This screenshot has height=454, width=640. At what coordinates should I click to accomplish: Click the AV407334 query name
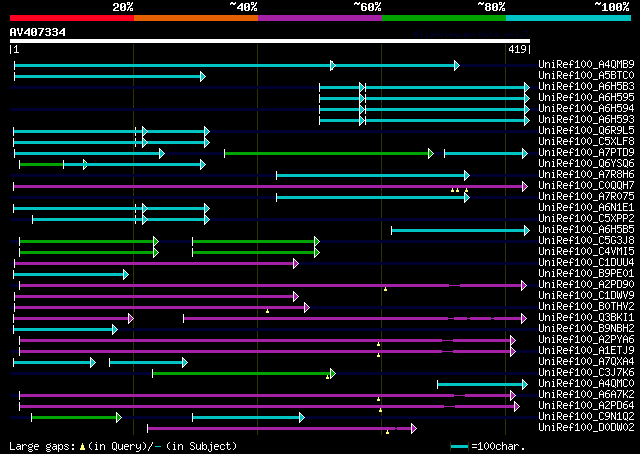click(38, 32)
